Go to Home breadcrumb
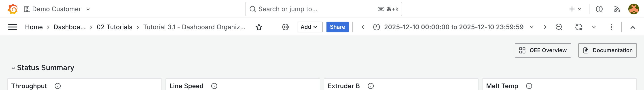This screenshot has width=644, height=90. coord(34,27)
